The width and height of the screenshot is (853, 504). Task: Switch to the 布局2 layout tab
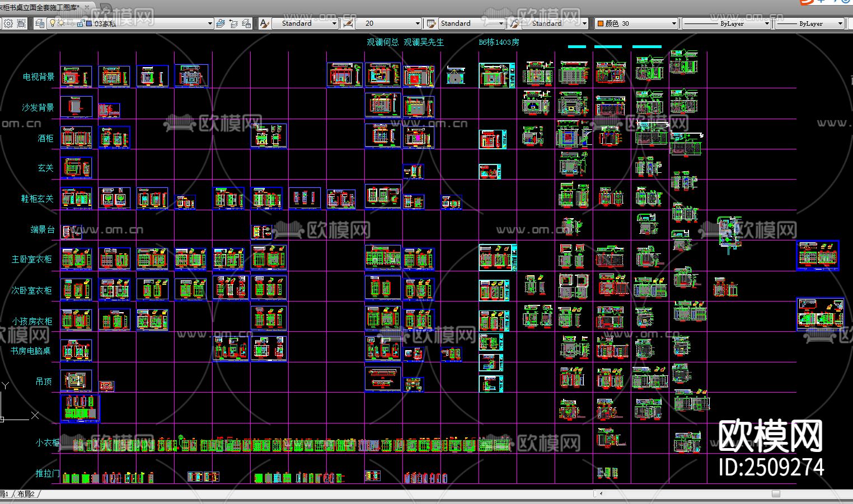click(x=26, y=494)
